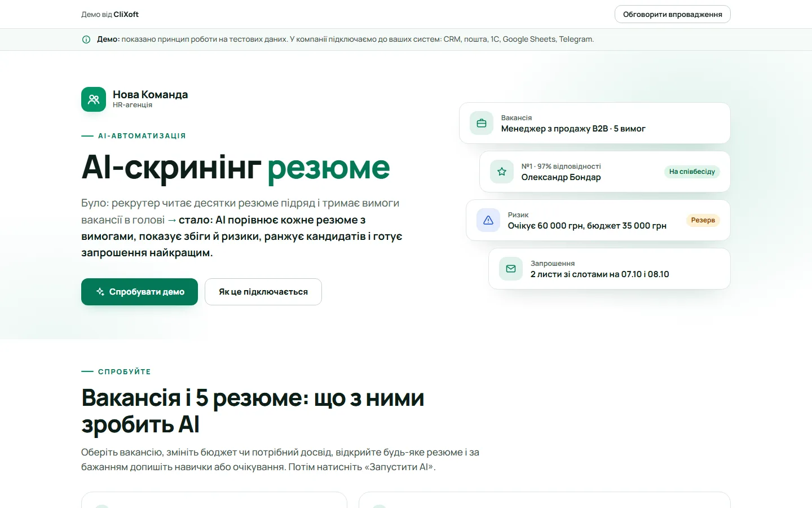Click the paragraph starting Оберіть вакансію
The image size is (812, 508).
280,459
